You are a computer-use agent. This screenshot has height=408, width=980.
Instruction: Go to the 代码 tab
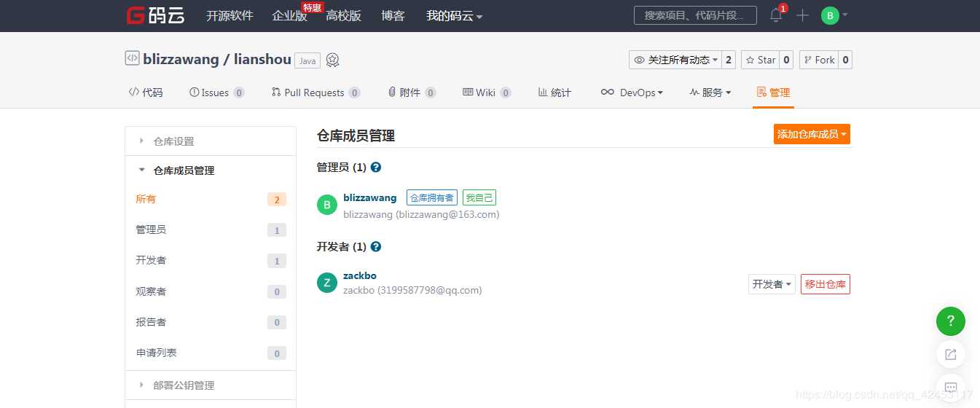pos(146,93)
